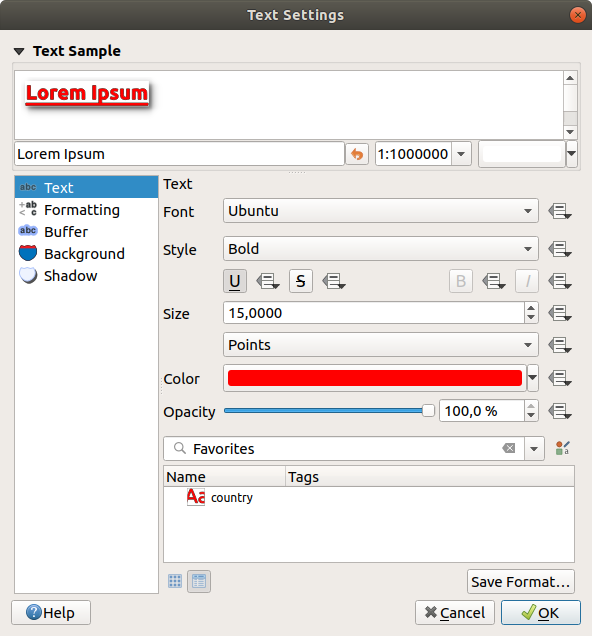Switch the style list to icon view
The width and height of the screenshot is (592, 636).
click(175, 581)
